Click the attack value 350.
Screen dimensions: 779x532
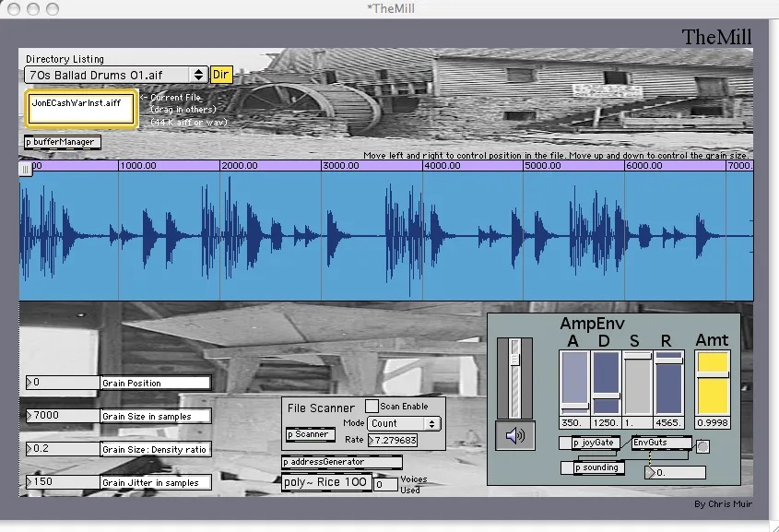[x=573, y=422]
